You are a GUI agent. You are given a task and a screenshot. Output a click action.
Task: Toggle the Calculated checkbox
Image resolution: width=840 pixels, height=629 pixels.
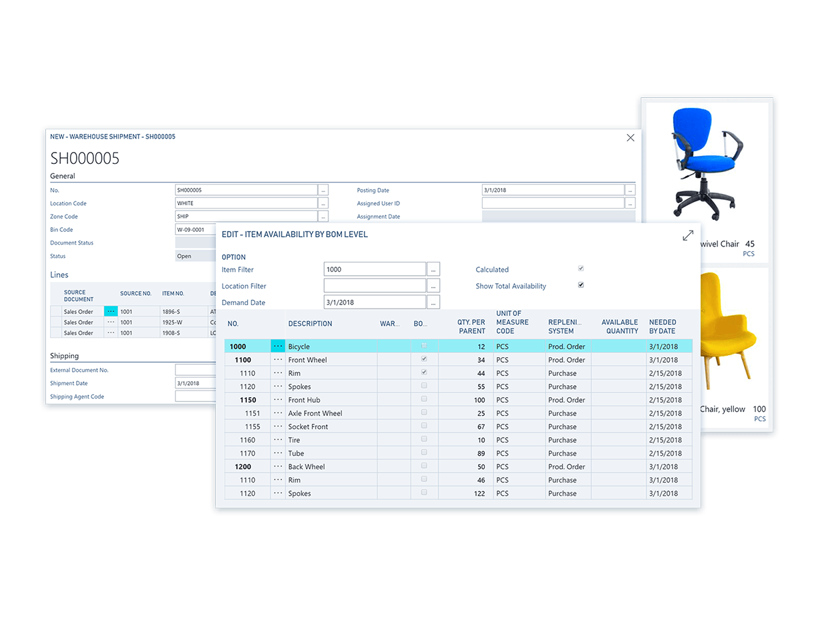(x=581, y=269)
